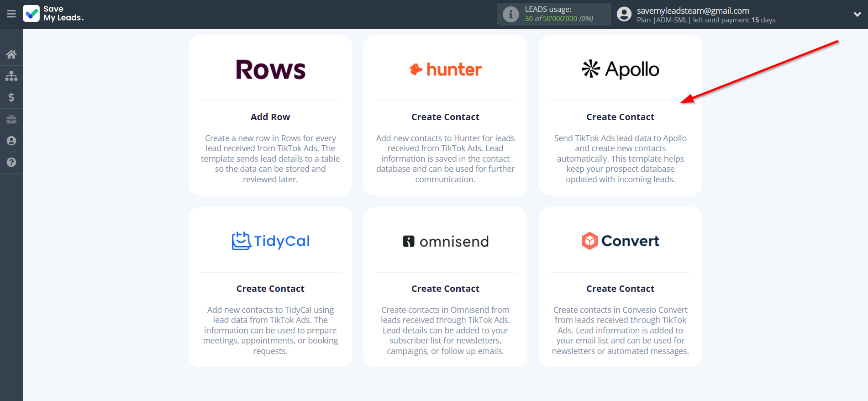Open the connections sitemap icon

tap(11, 76)
